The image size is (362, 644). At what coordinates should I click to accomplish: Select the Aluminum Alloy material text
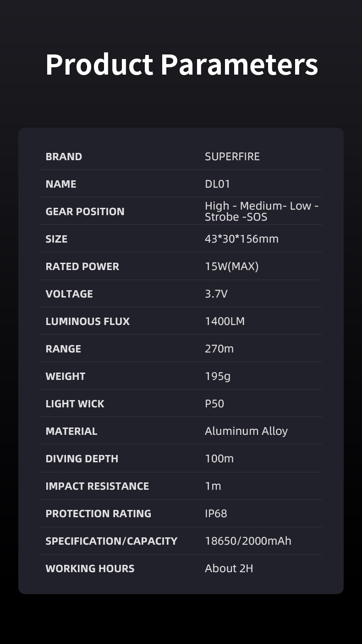coord(246,431)
